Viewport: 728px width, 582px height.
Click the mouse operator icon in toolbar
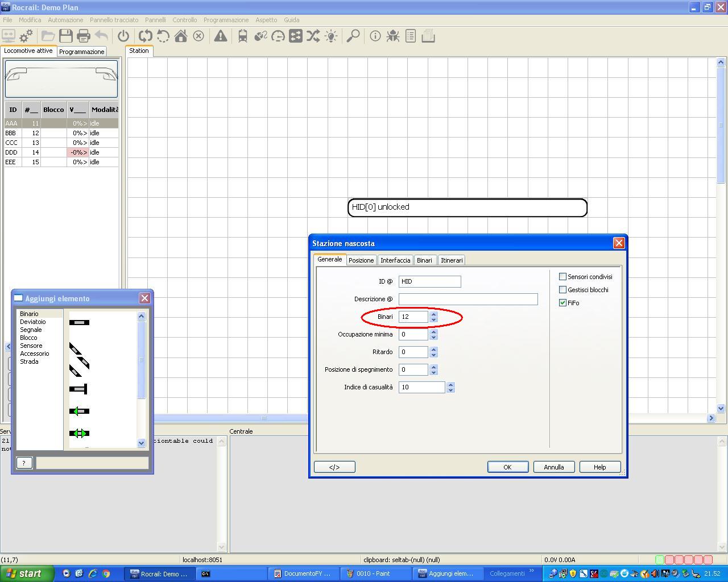260,36
